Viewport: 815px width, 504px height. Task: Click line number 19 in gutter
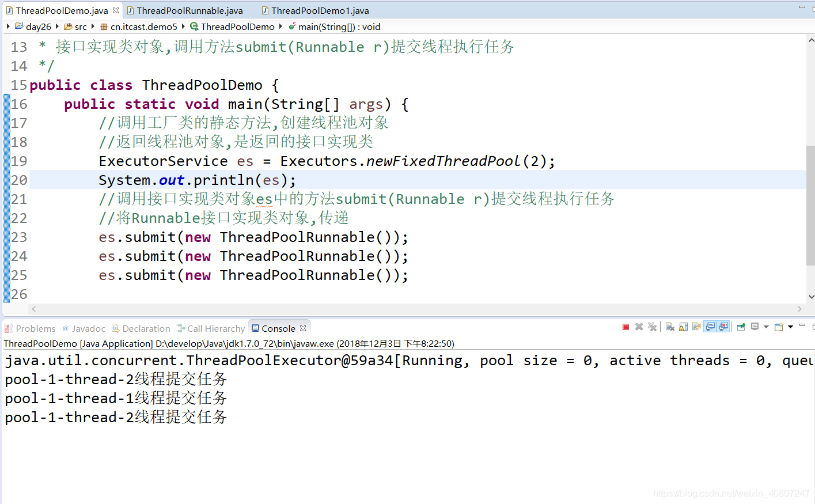coord(19,161)
